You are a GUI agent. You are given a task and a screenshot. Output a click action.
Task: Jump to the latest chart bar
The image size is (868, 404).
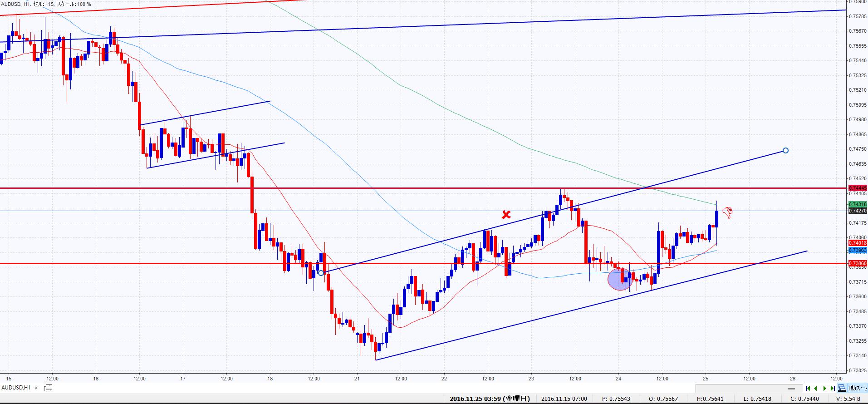pos(832,388)
